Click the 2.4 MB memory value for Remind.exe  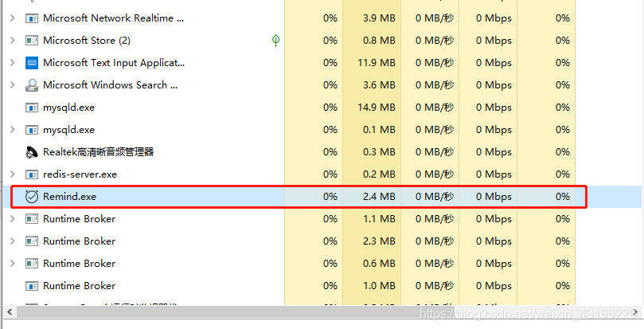pyautogui.click(x=379, y=197)
